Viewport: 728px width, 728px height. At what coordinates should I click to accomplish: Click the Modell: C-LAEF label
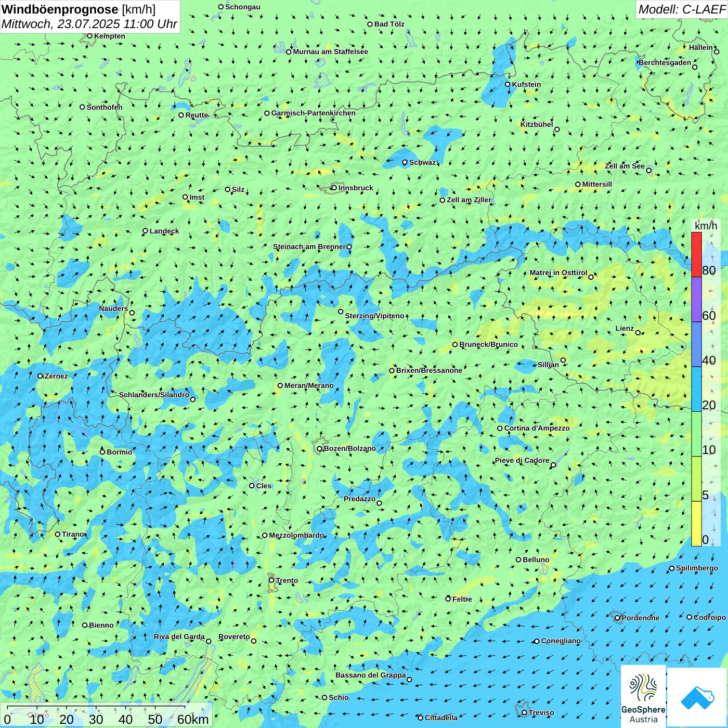click(x=681, y=9)
